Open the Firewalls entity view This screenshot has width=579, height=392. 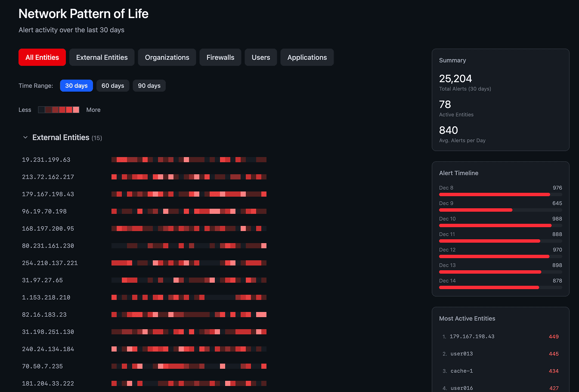tap(220, 57)
